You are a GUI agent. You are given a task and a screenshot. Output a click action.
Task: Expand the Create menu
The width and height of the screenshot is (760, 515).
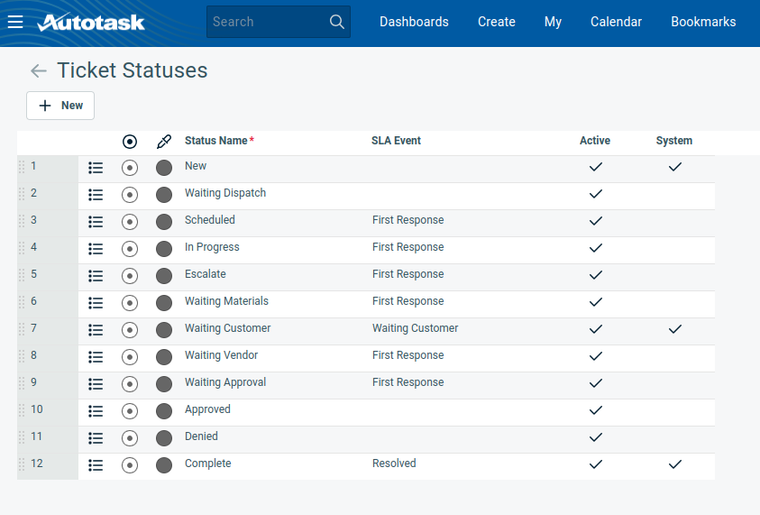tap(497, 22)
